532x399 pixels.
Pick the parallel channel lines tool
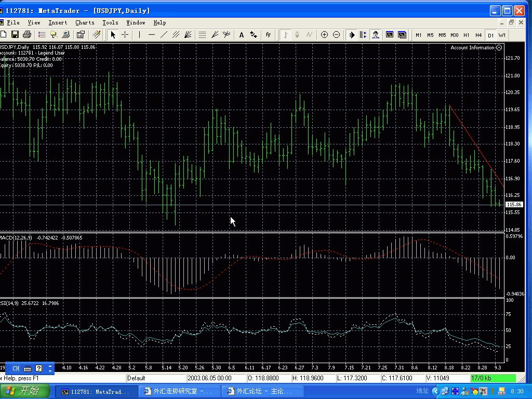click(176, 35)
